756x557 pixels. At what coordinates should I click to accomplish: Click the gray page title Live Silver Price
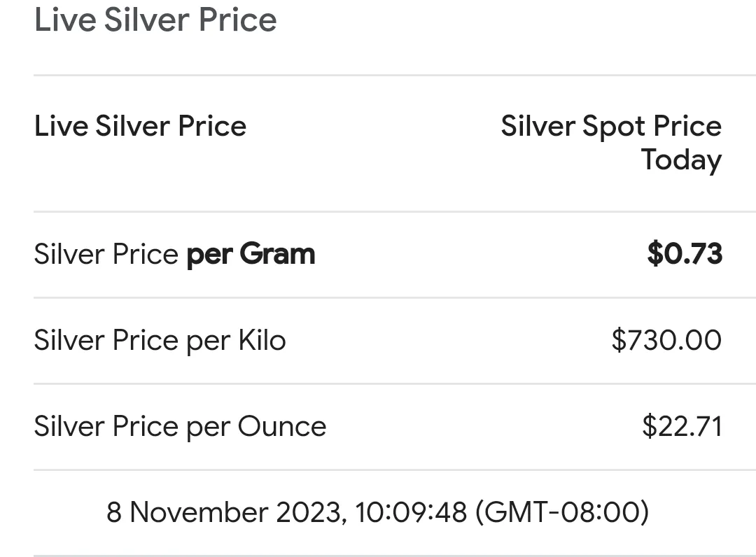pyautogui.click(x=155, y=20)
